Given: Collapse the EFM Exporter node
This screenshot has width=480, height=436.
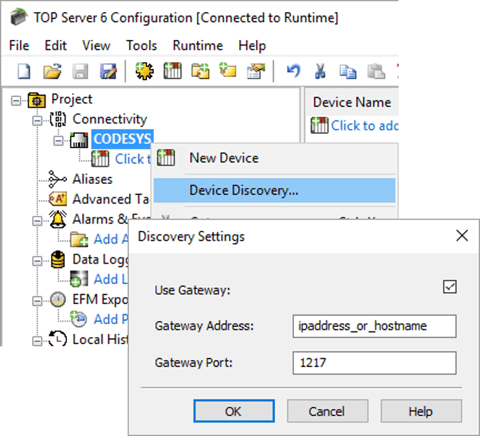Looking at the screenshot, I should coord(37,301).
